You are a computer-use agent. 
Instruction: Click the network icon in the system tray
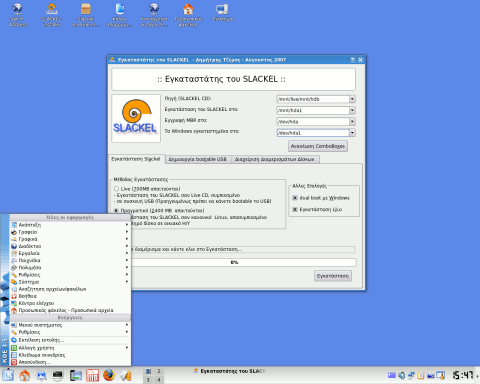411,376
